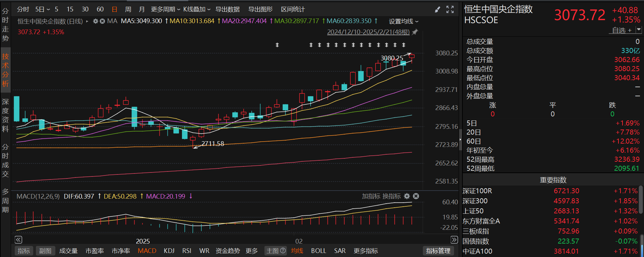Open MACD indicator settings gear

click(x=407, y=196)
